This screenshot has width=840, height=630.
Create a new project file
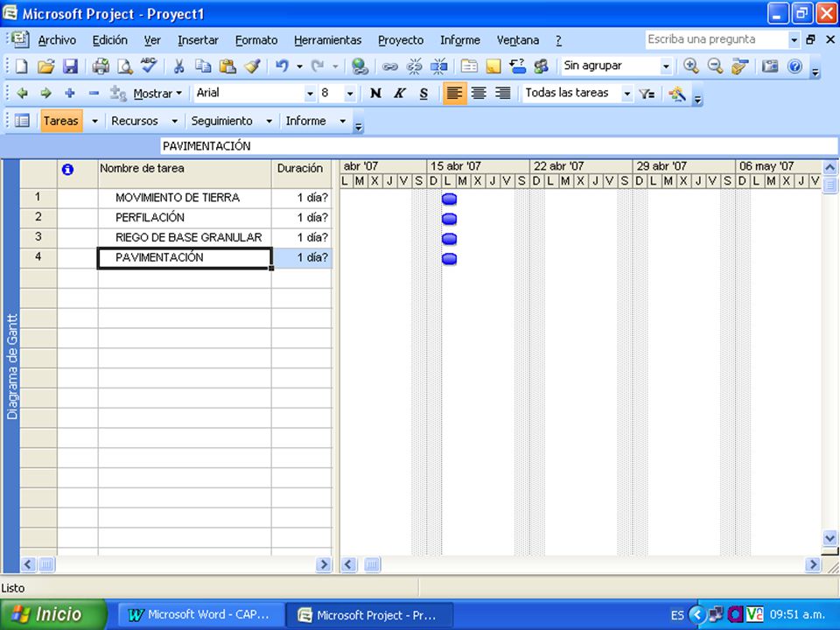click(x=21, y=66)
